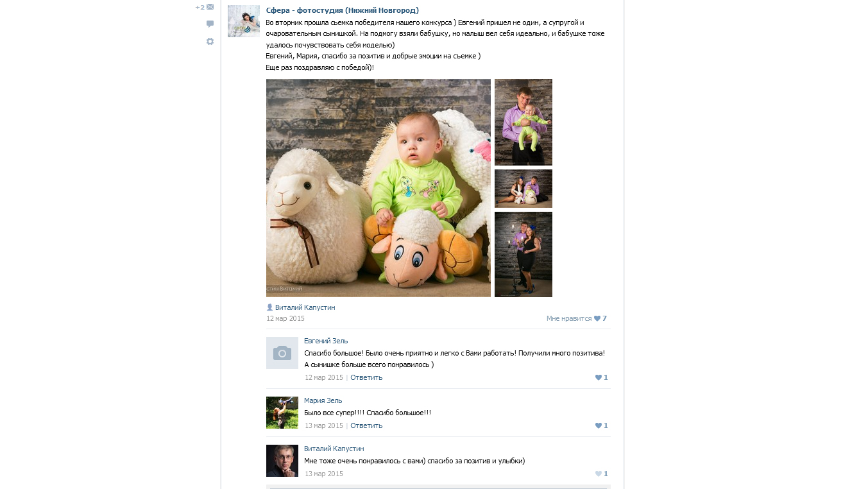Open Евгений Зель's placeholder camera avatar
The height and width of the screenshot is (489, 868).
click(282, 353)
